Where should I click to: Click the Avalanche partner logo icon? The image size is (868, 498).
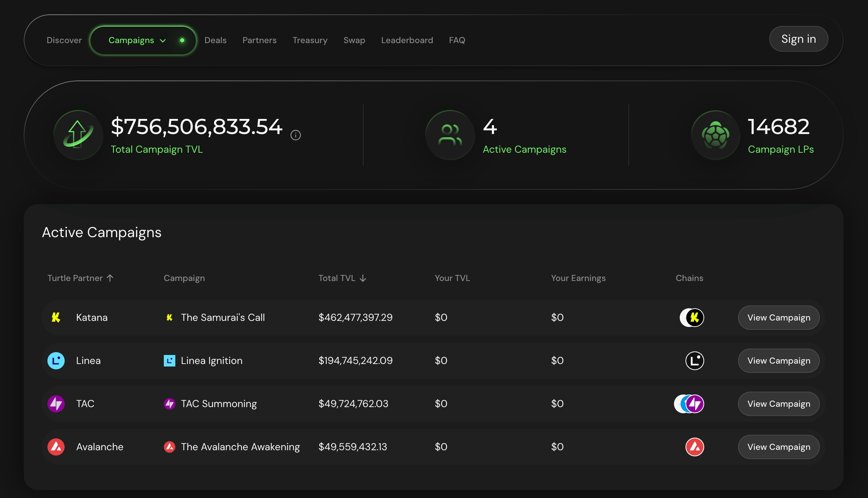[56, 447]
